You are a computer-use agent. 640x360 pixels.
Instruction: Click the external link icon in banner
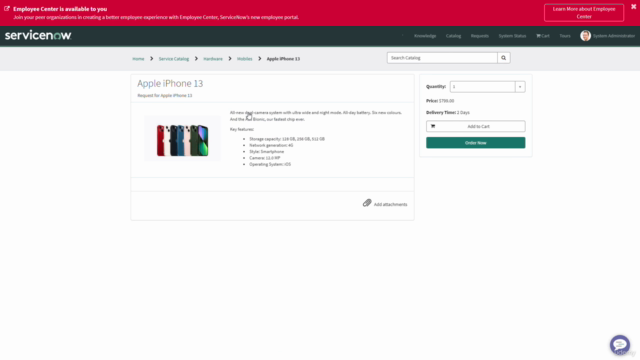[x=7, y=9]
